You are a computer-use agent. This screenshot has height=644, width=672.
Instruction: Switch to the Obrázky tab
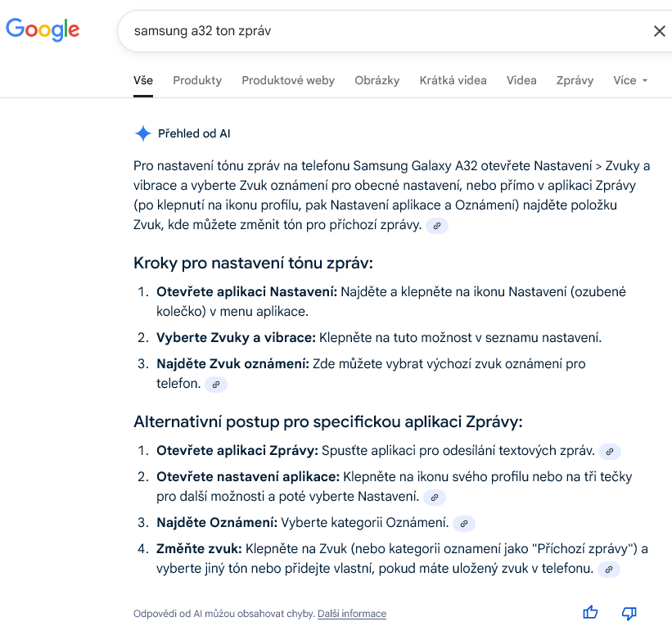coord(377,80)
